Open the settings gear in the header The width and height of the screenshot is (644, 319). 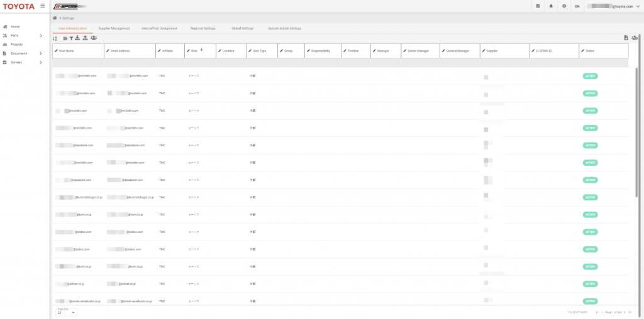tap(564, 6)
